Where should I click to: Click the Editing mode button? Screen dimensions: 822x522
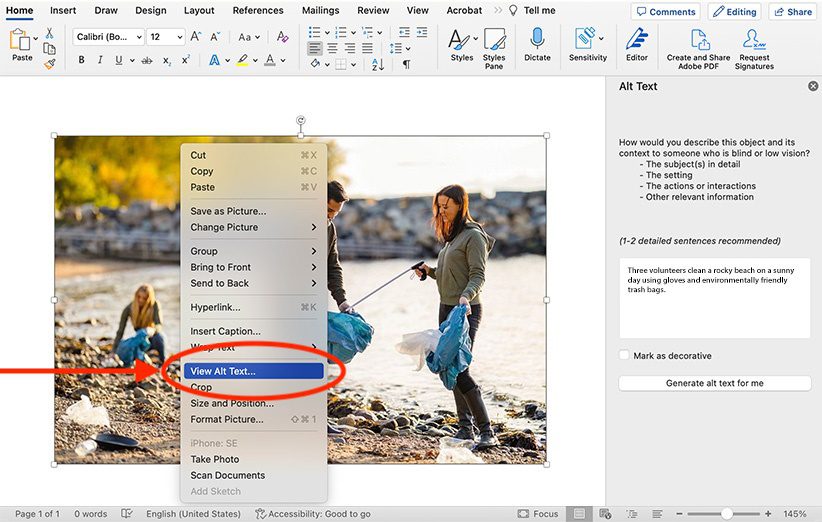click(x=734, y=12)
